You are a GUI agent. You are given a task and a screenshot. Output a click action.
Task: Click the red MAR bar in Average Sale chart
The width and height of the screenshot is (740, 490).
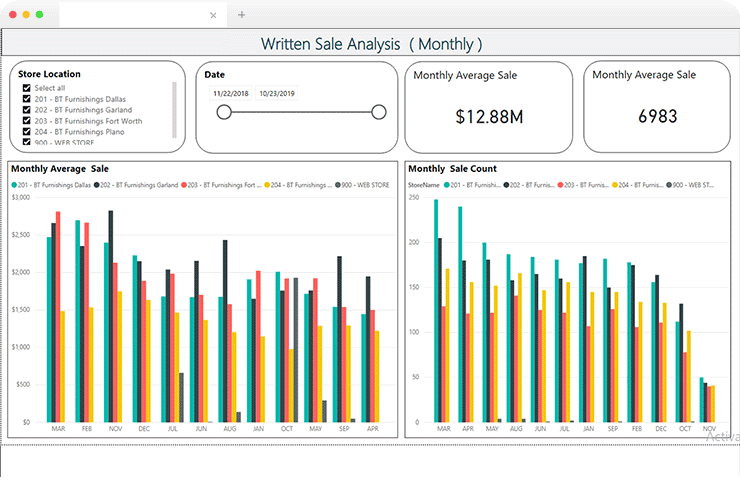click(x=58, y=317)
